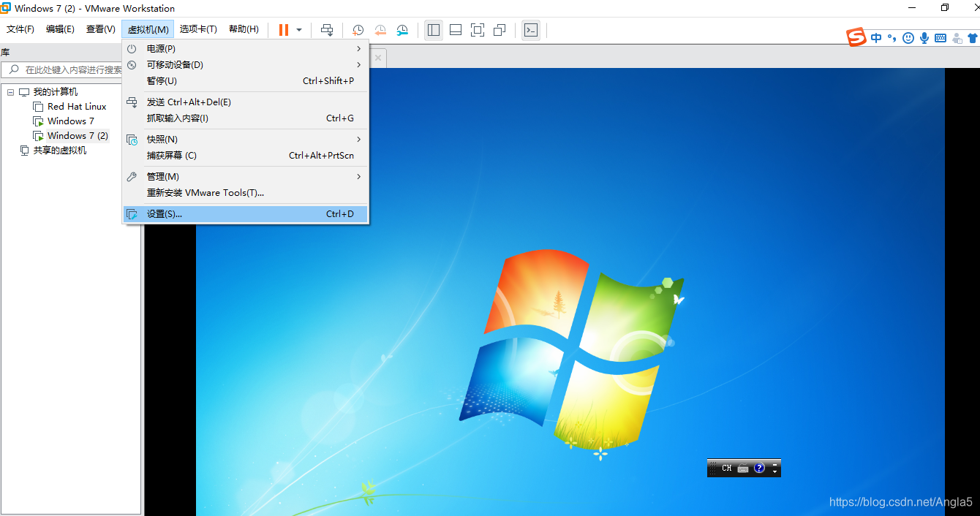Click the settings icon beside 设置(S)...
Image resolution: width=980 pixels, height=516 pixels.
(x=132, y=214)
